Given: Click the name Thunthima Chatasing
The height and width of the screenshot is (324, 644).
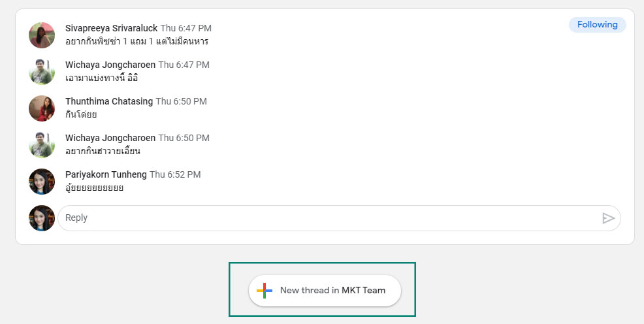Looking at the screenshot, I should click(109, 101).
